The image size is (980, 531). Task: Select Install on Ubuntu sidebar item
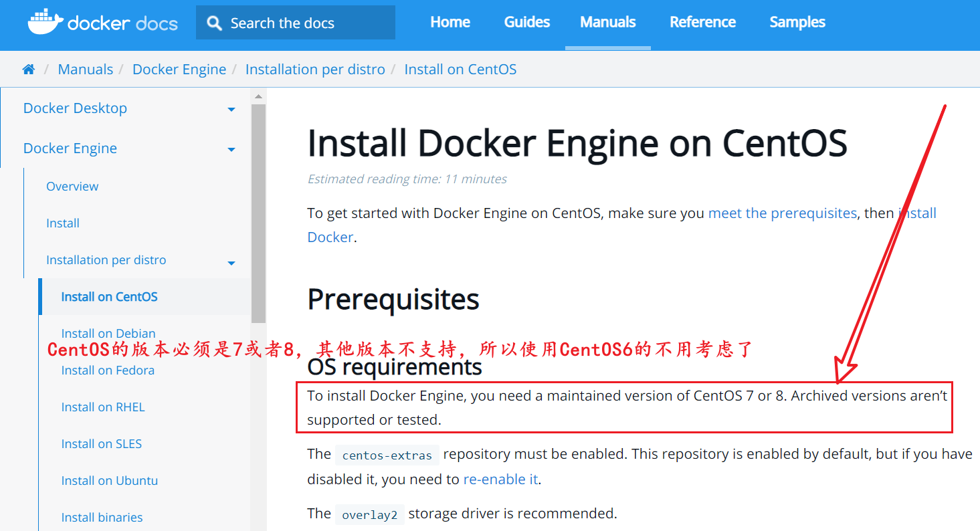point(110,481)
